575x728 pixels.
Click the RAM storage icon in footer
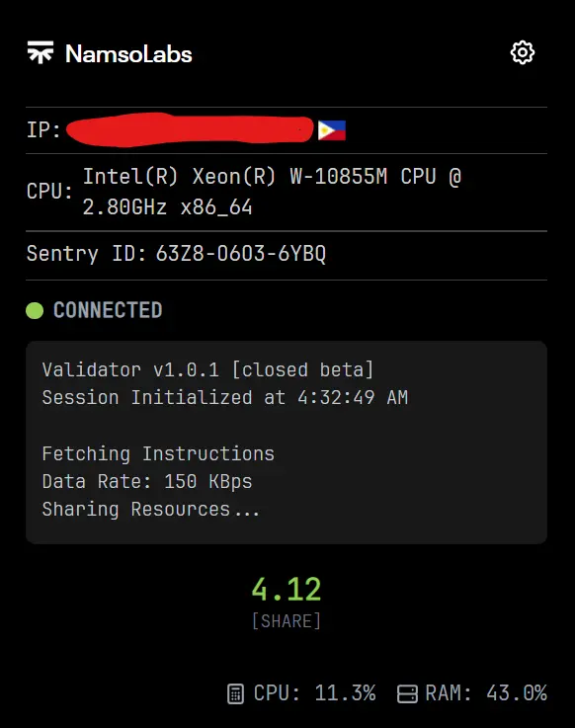tap(407, 694)
